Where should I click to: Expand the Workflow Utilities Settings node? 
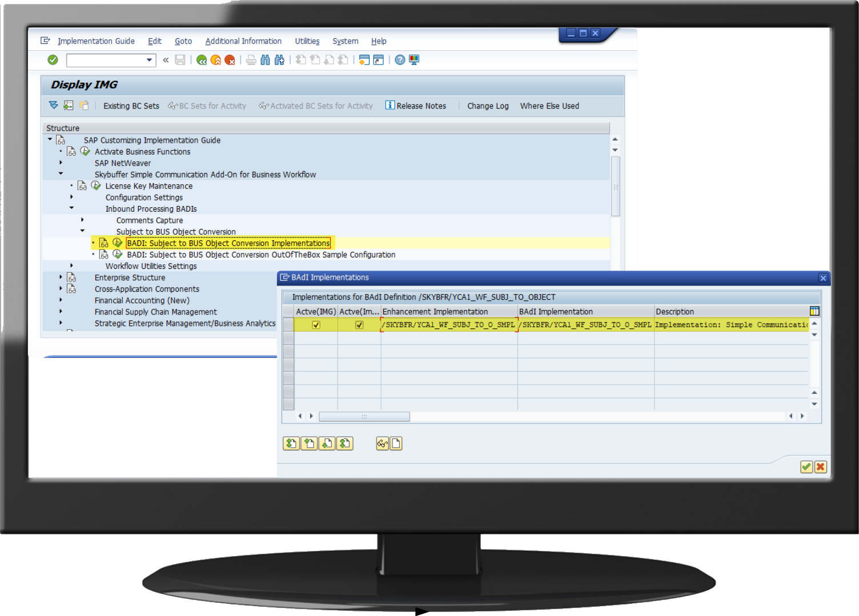[71, 265]
